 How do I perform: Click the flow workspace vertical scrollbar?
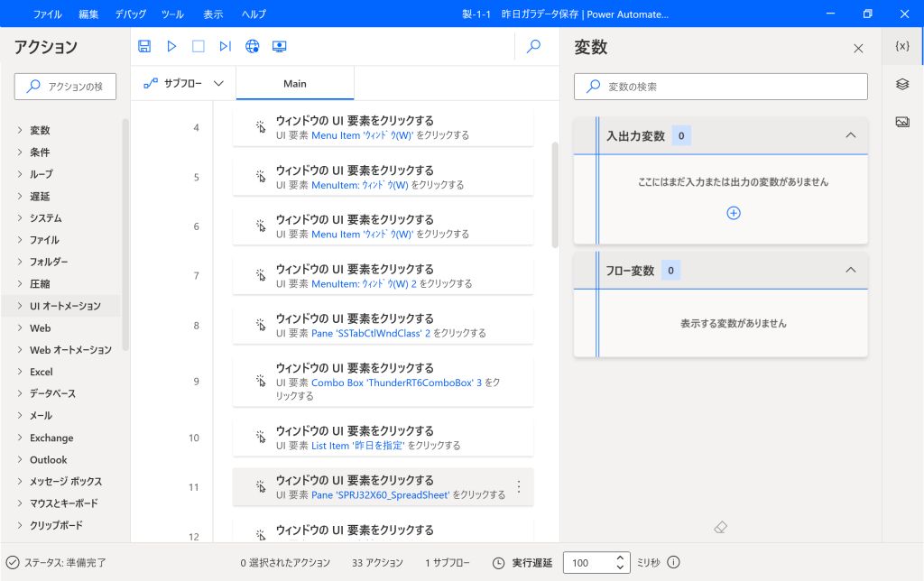point(555,195)
